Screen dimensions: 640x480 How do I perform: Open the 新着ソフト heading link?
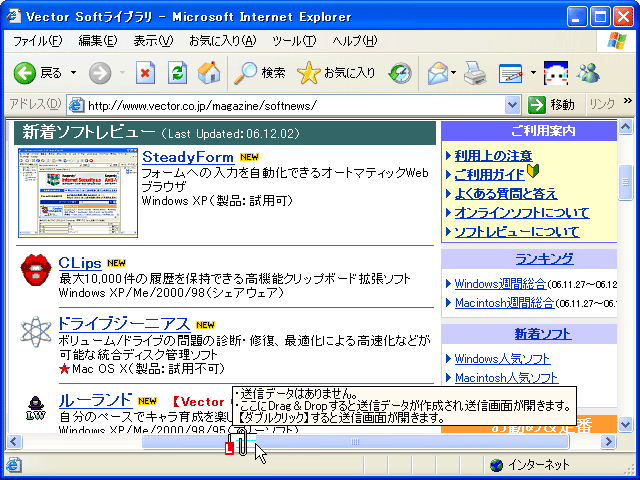point(542,334)
